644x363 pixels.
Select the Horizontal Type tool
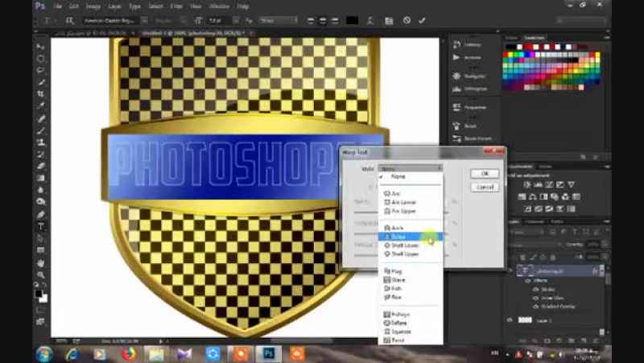pyautogui.click(x=40, y=226)
